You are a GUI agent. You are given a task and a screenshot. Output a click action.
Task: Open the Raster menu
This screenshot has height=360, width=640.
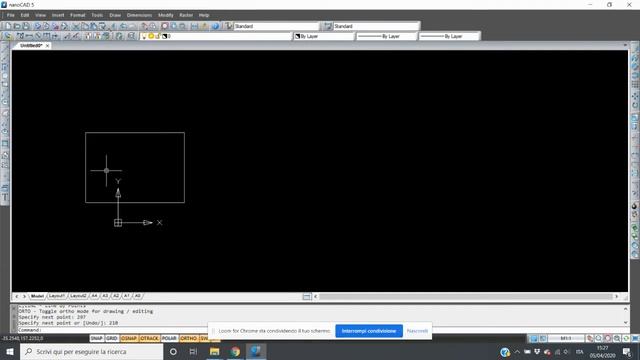(x=186, y=15)
